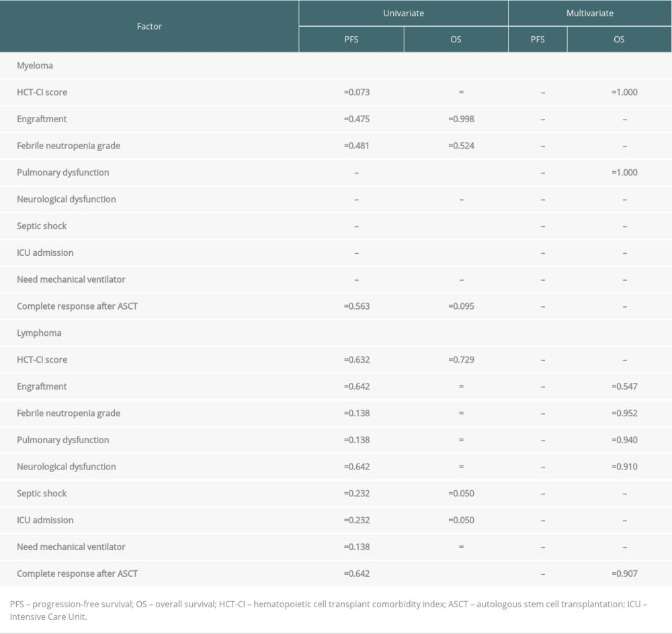Click Need mechanical ventilator under Lymphoma

pos(71,547)
